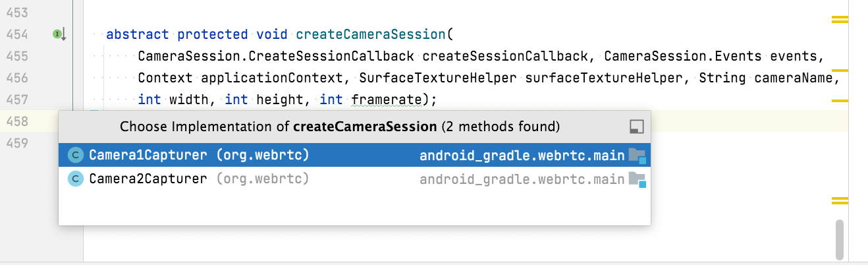Click the implemented-method gutter icon on line 454
Viewport: 868px width, 265px height.
click(59, 34)
